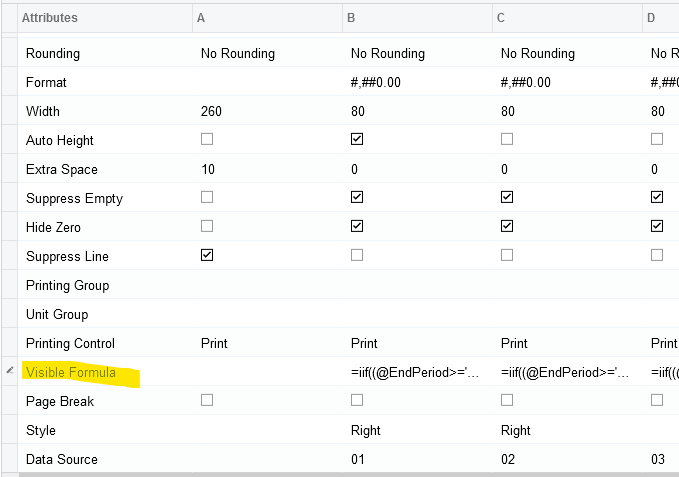Open Rounding value for column A
The image size is (679, 477).
[267, 53]
